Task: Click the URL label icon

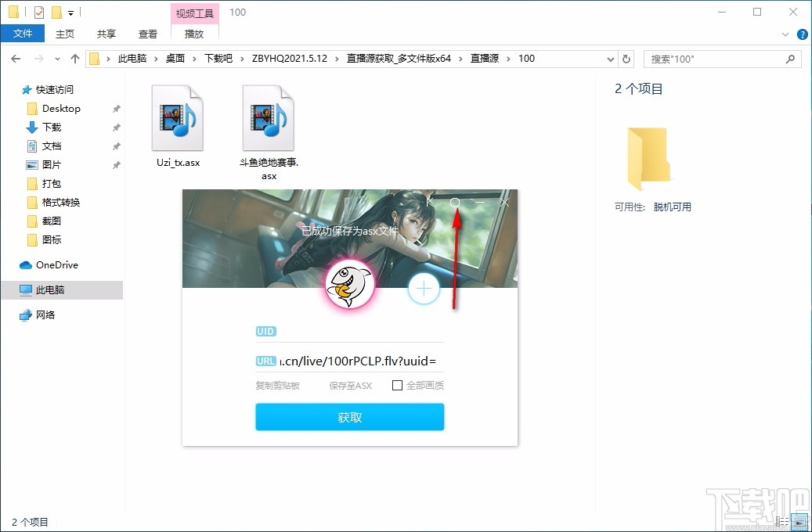Action: [x=265, y=361]
